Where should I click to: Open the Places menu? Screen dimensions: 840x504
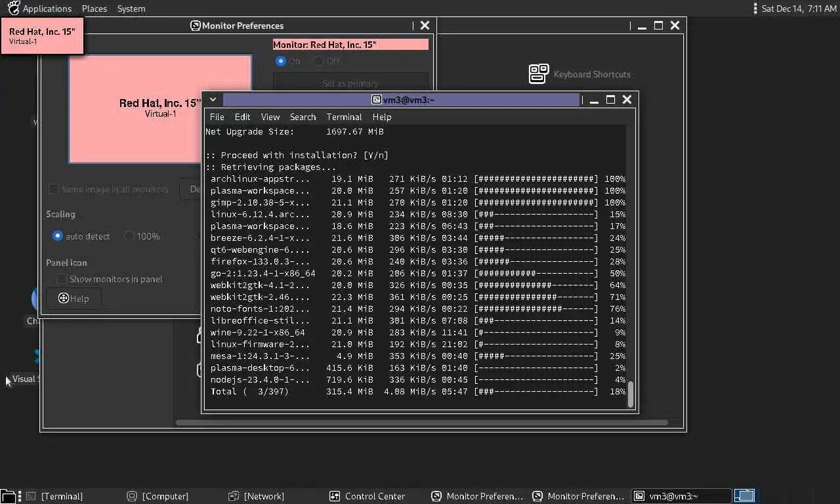94,9
